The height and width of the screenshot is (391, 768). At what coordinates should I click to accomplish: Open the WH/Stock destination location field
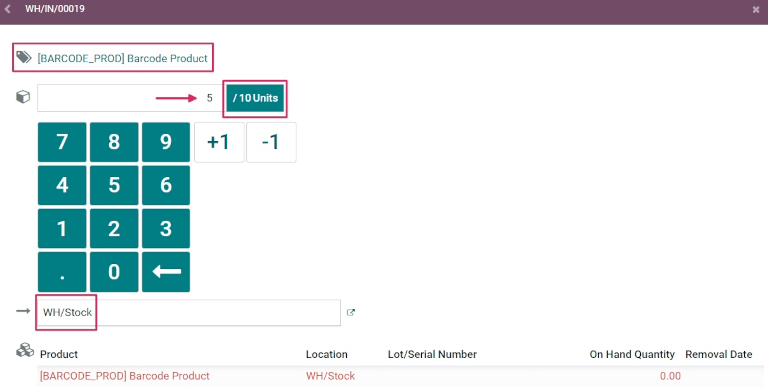pos(189,313)
